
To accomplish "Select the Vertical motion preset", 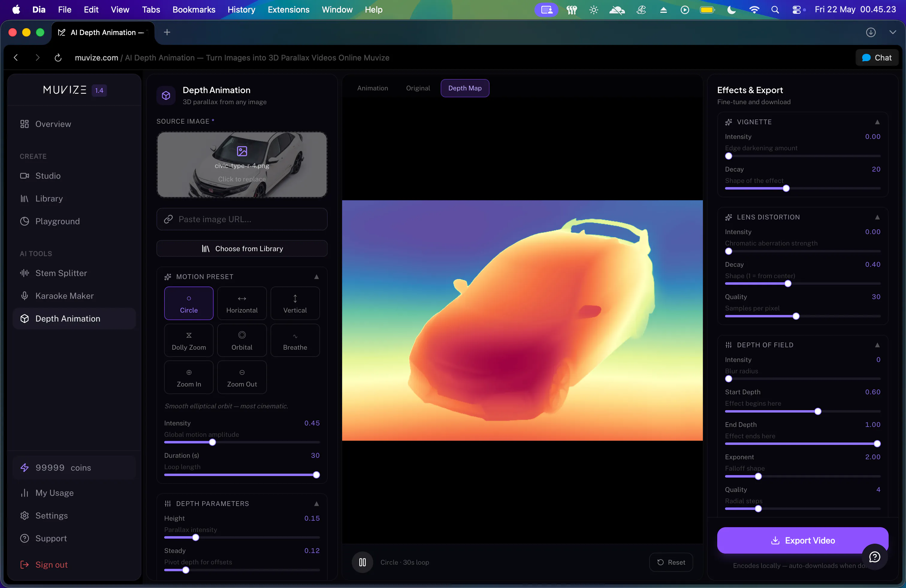I will 295,303.
